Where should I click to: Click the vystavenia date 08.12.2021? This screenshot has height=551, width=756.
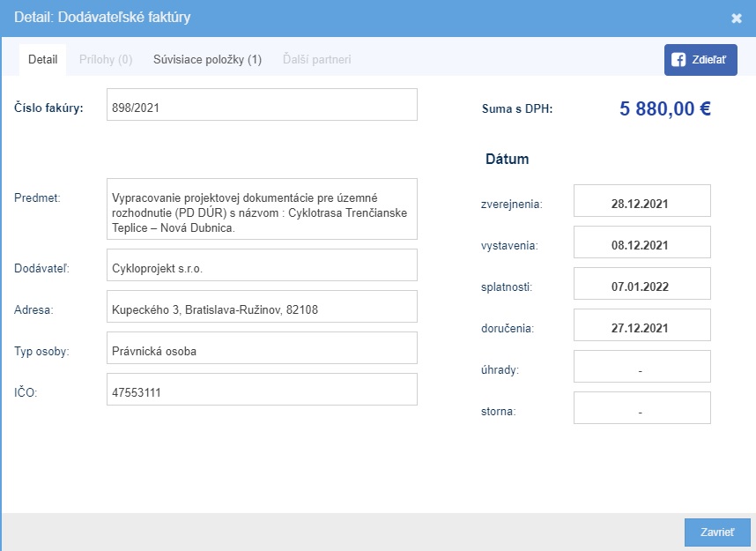(641, 242)
